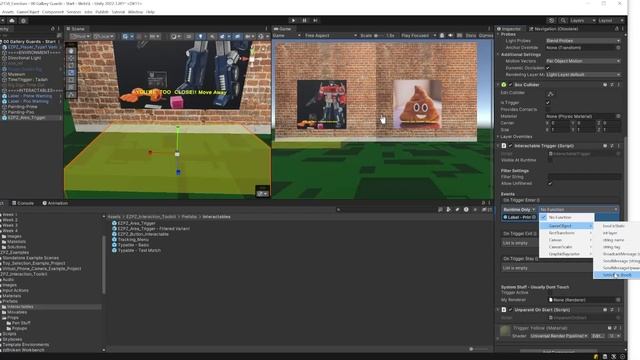Open the Layers dropdown in top toolbar
Screen dimensions: 640x360
tap(582, 20)
